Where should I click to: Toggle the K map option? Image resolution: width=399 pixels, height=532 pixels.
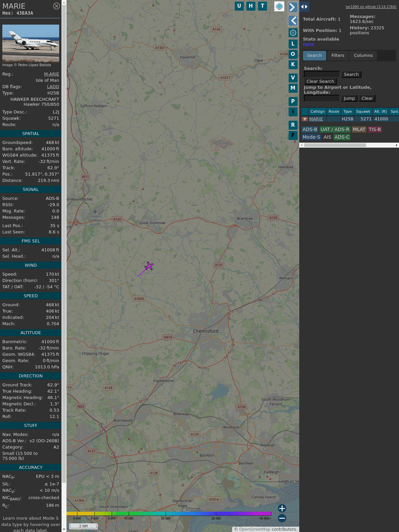click(x=293, y=65)
